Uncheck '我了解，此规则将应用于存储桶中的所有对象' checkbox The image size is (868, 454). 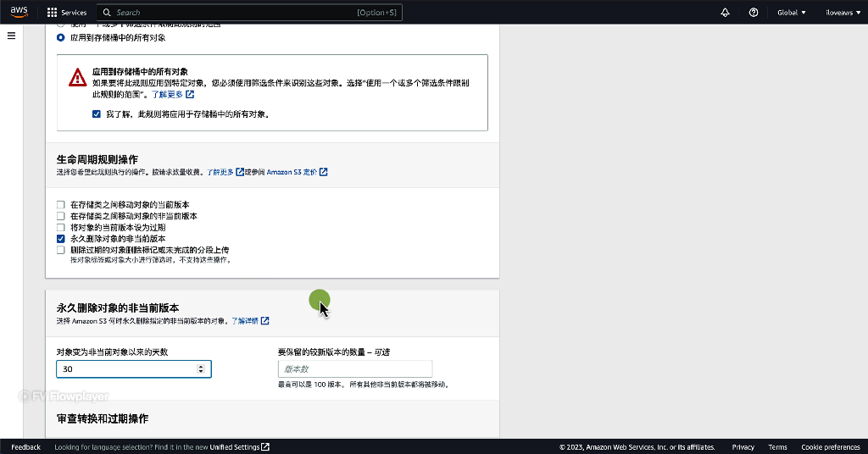point(97,113)
